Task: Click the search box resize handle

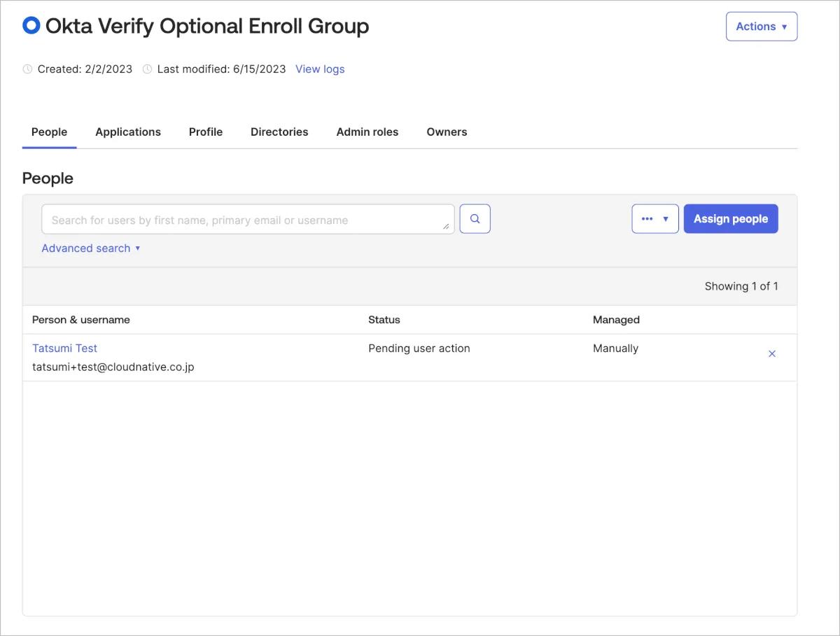Action: pos(446,226)
